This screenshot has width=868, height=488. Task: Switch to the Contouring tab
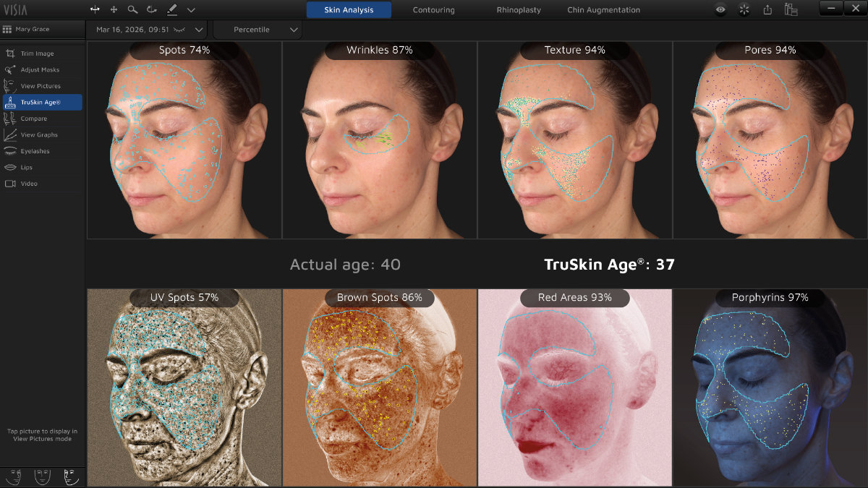click(x=433, y=10)
